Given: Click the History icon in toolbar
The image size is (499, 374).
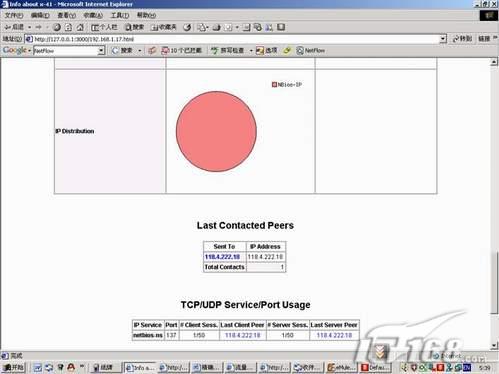Looking at the screenshot, I should (x=187, y=27).
